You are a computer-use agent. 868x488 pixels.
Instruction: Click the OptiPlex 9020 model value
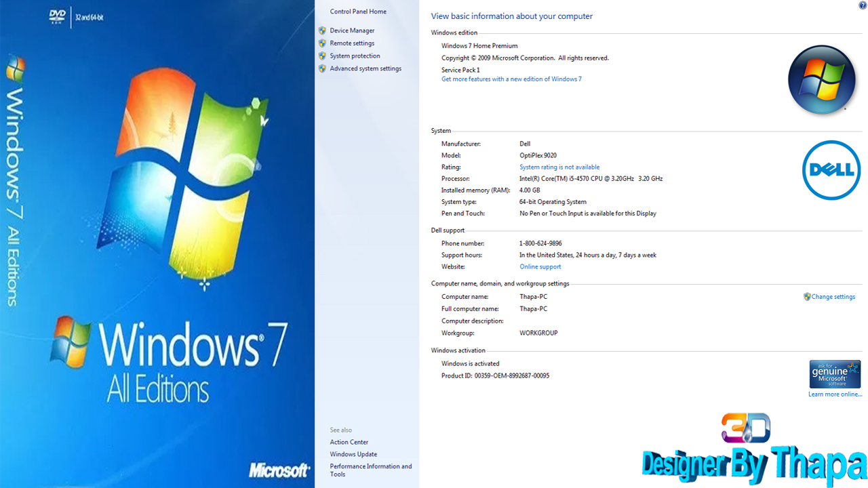[x=538, y=156]
